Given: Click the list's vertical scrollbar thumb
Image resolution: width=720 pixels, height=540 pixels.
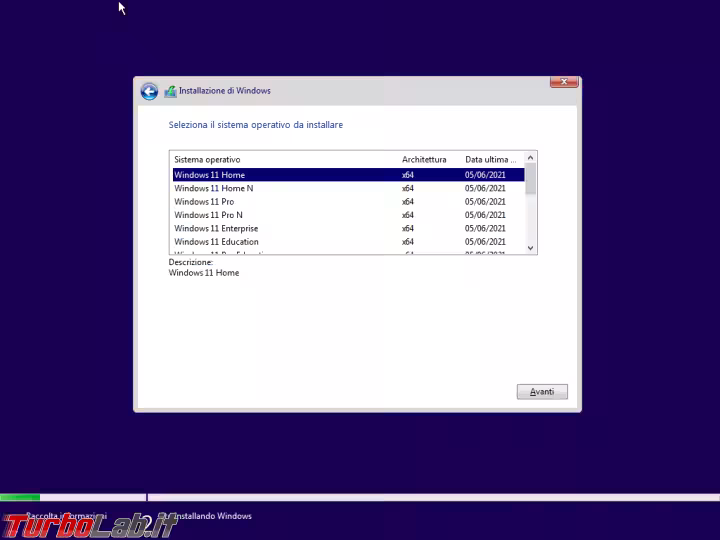Looking at the screenshot, I should (531, 179).
